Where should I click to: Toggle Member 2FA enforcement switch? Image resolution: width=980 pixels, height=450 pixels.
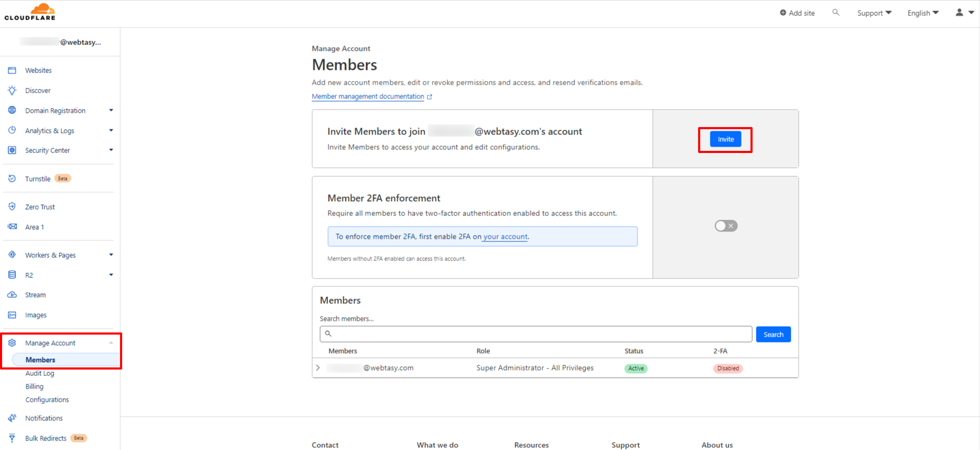pyautogui.click(x=726, y=226)
